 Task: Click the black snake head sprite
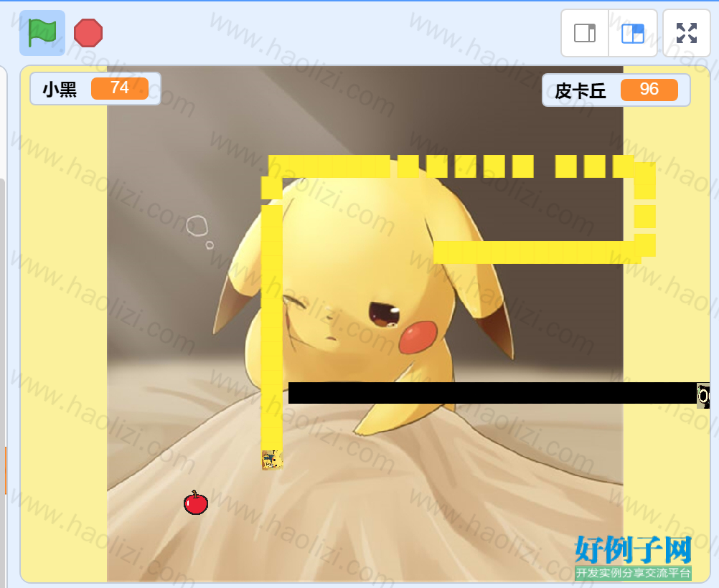click(703, 396)
